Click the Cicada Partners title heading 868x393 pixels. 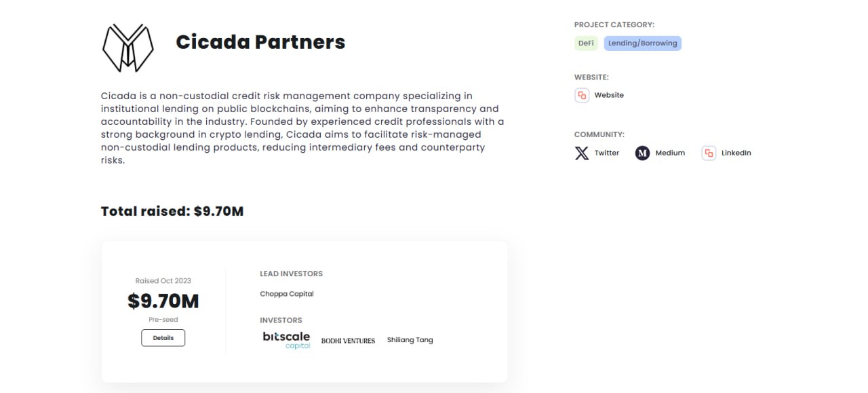[x=260, y=42]
